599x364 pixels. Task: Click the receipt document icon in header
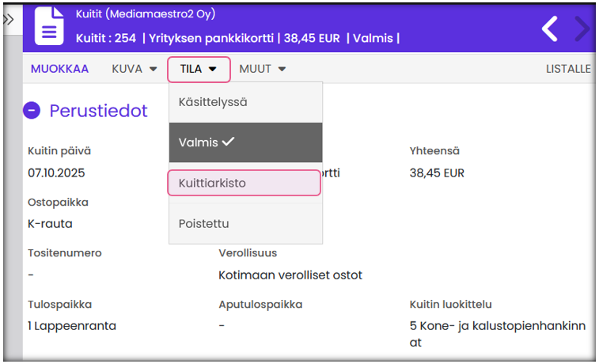tap(48, 27)
